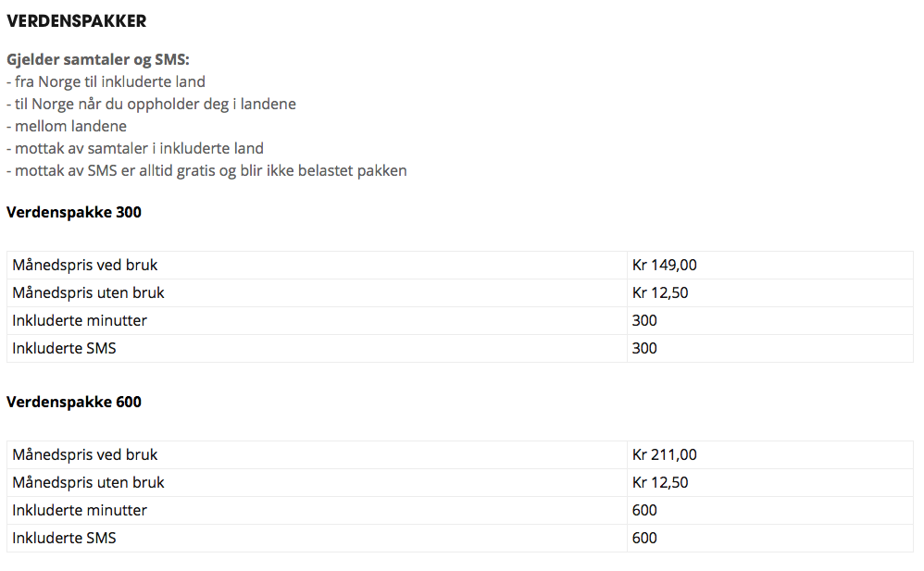
Task: Click 'Inkluderte SMS' in Verdenspakke 600 table
Action: coord(64,538)
